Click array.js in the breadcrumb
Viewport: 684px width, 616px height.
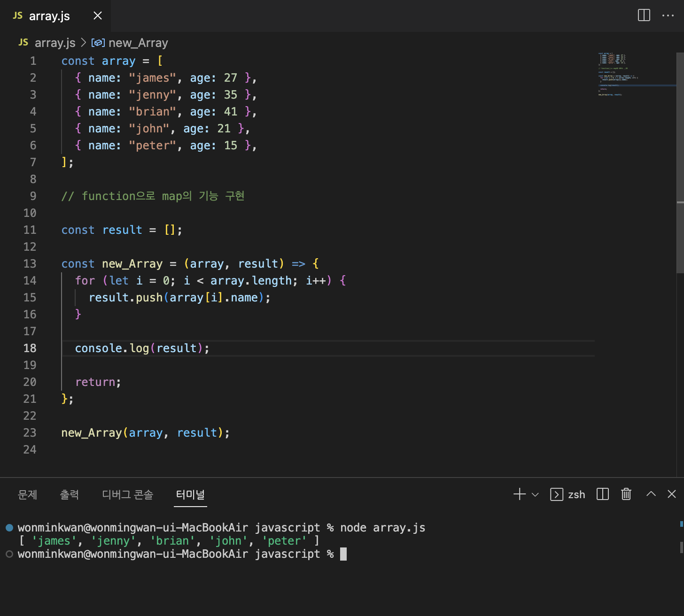[x=55, y=43]
